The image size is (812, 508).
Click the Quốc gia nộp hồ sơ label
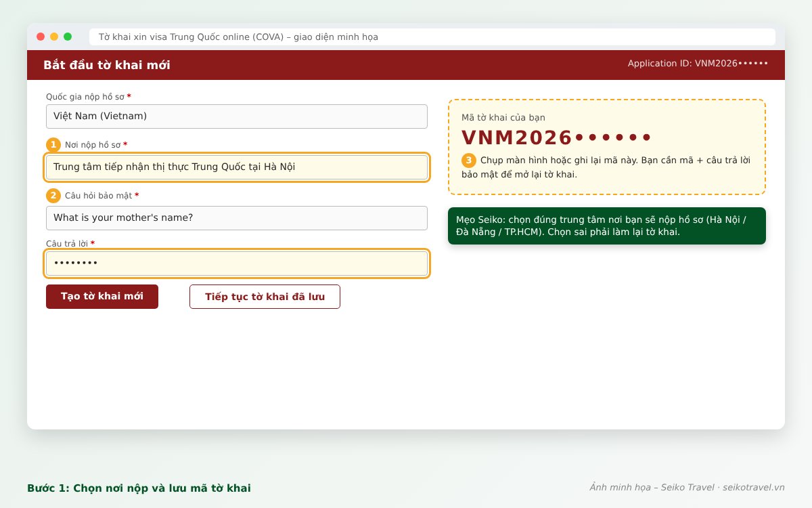point(89,97)
